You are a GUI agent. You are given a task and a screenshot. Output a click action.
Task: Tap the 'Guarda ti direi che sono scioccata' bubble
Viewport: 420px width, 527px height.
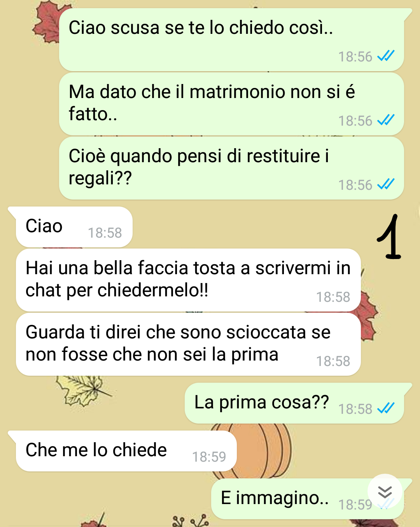(188, 344)
